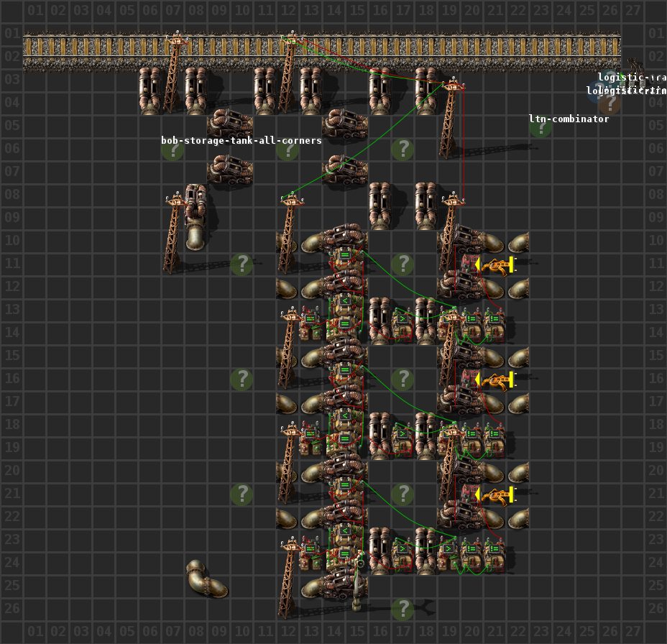This screenshot has width=667, height=644.
Task: Select the question-mark placeholder at column 17, row 16
Action: coord(402,379)
